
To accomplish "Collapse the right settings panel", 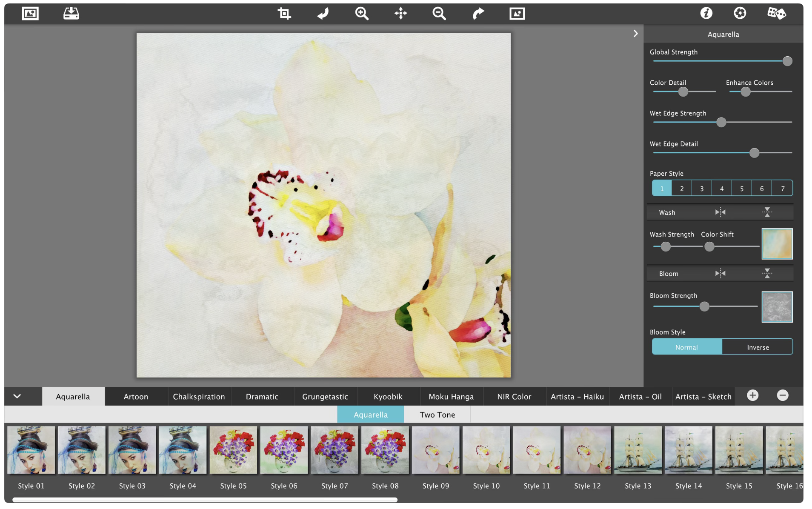I will click(635, 34).
